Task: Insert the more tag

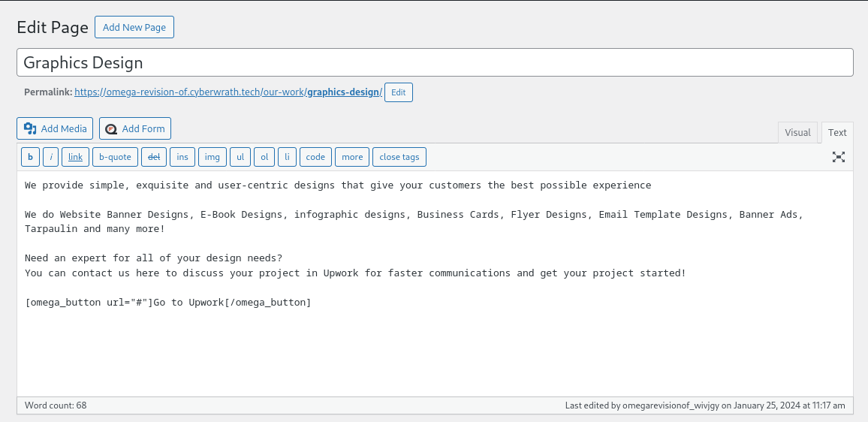Action: [352, 157]
